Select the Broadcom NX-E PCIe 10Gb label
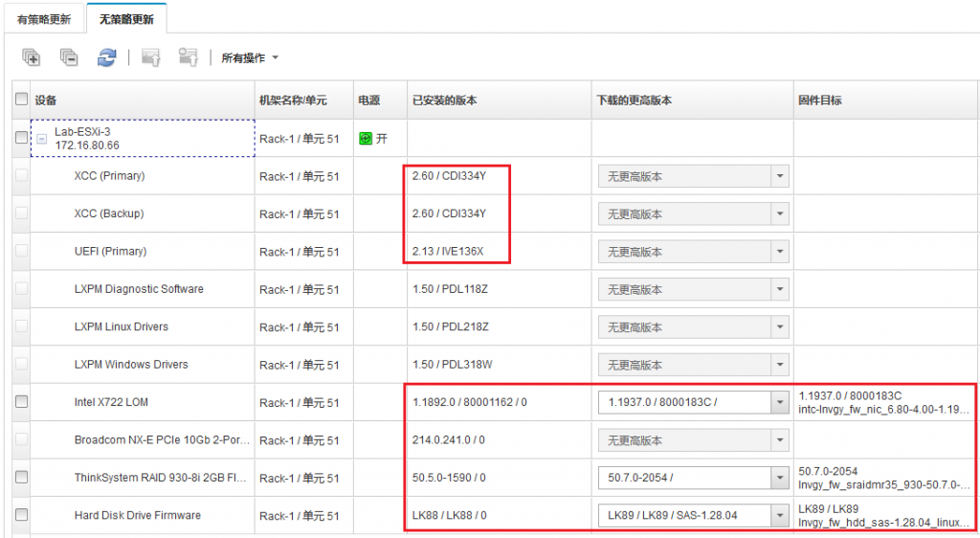 tap(162, 440)
